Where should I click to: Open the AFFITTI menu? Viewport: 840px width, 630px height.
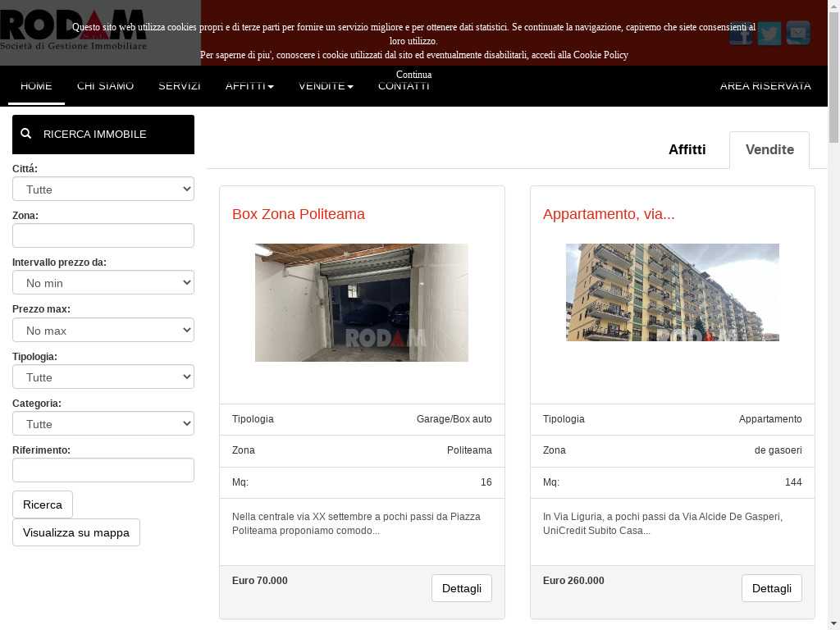[249, 85]
